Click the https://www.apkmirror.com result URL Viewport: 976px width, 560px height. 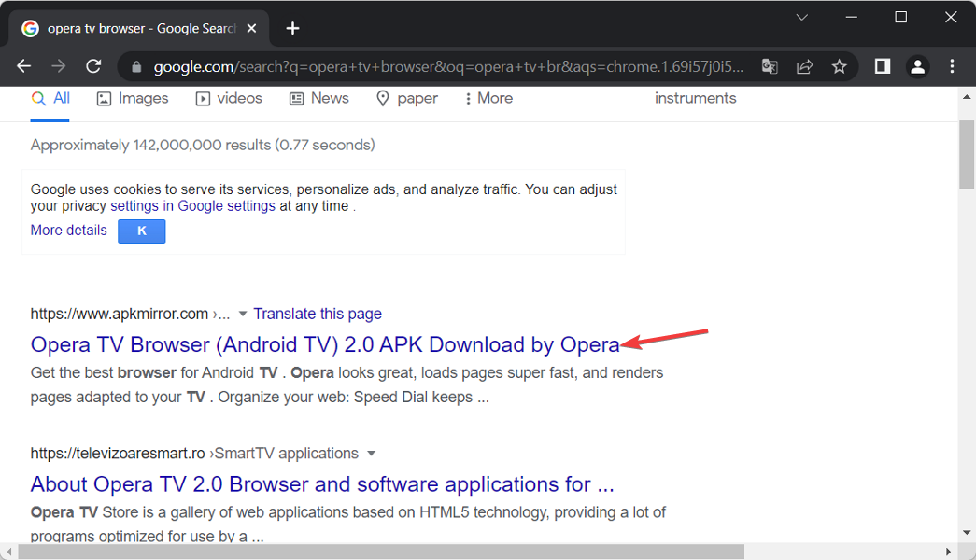click(x=120, y=314)
